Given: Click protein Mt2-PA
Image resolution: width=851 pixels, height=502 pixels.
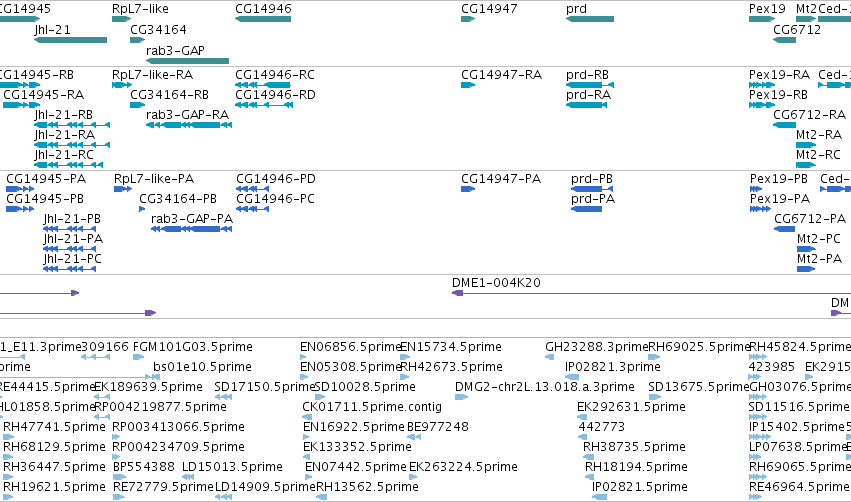Looking at the screenshot, I should (x=806, y=269).
